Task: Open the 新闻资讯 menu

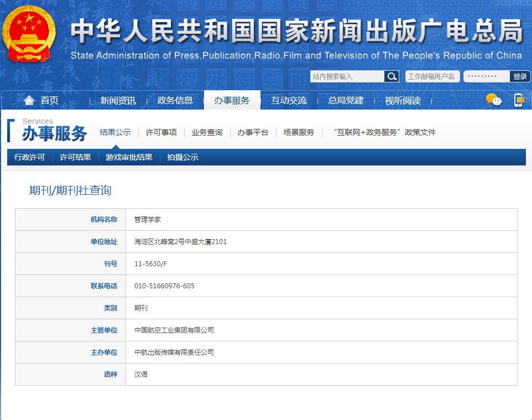Action: pyautogui.click(x=118, y=100)
